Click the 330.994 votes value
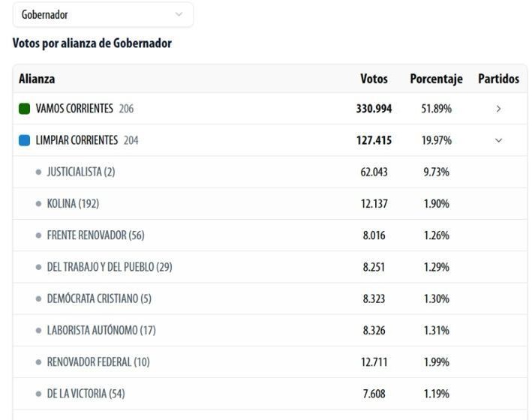 click(374, 109)
